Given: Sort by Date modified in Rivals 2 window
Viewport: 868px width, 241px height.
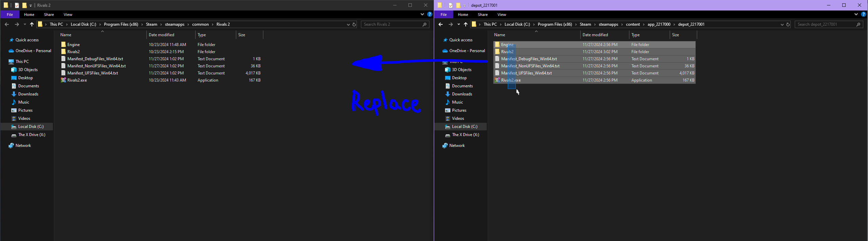Looking at the screenshot, I should click(171, 35).
